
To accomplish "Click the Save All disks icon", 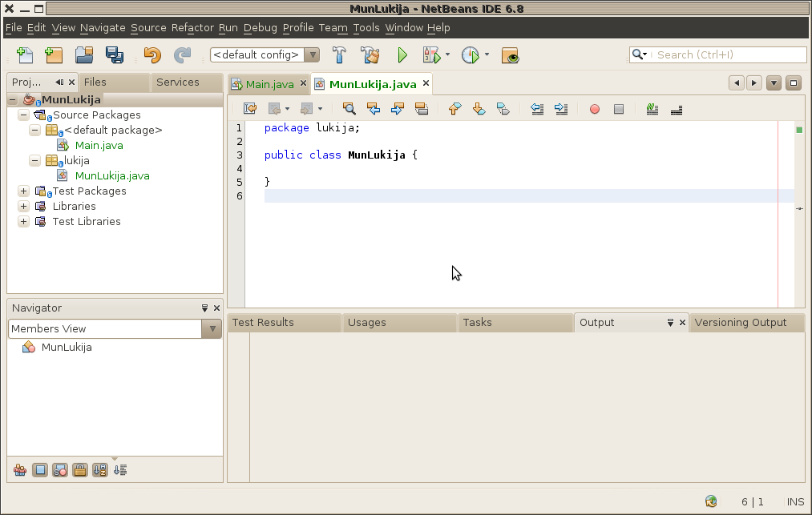I will (115, 55).
